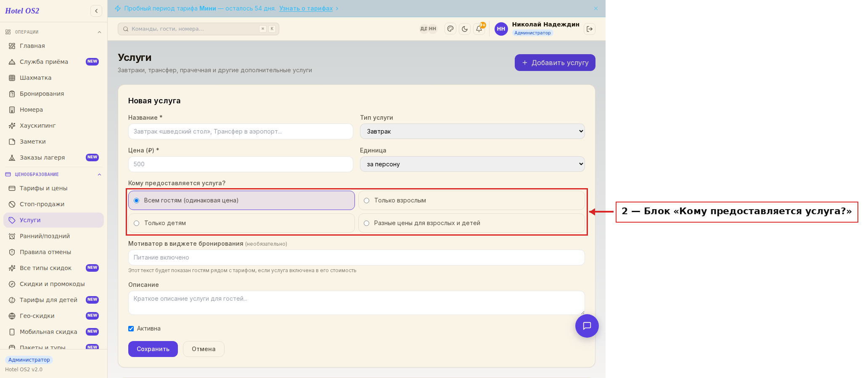Follow the 'Узнать о тарифах' link
This screenshot has width=868, height=378.
pyautogui.click(x=306, y=8)
